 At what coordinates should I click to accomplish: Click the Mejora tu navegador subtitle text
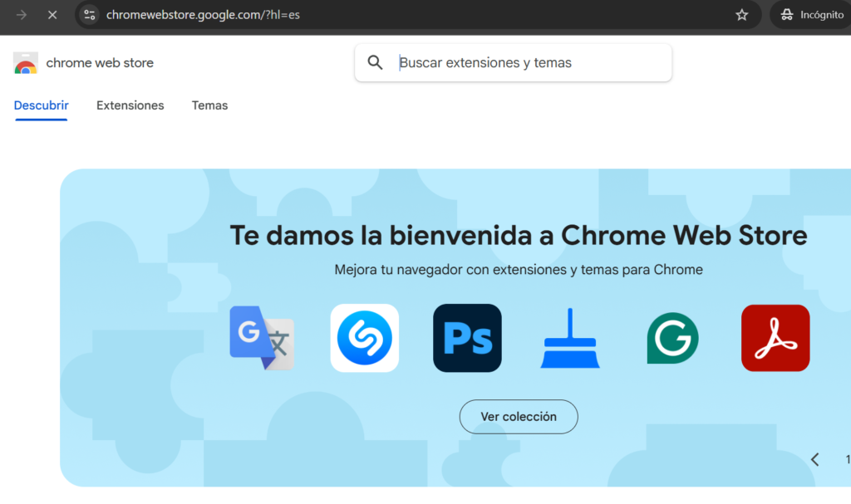coord(519,270)
